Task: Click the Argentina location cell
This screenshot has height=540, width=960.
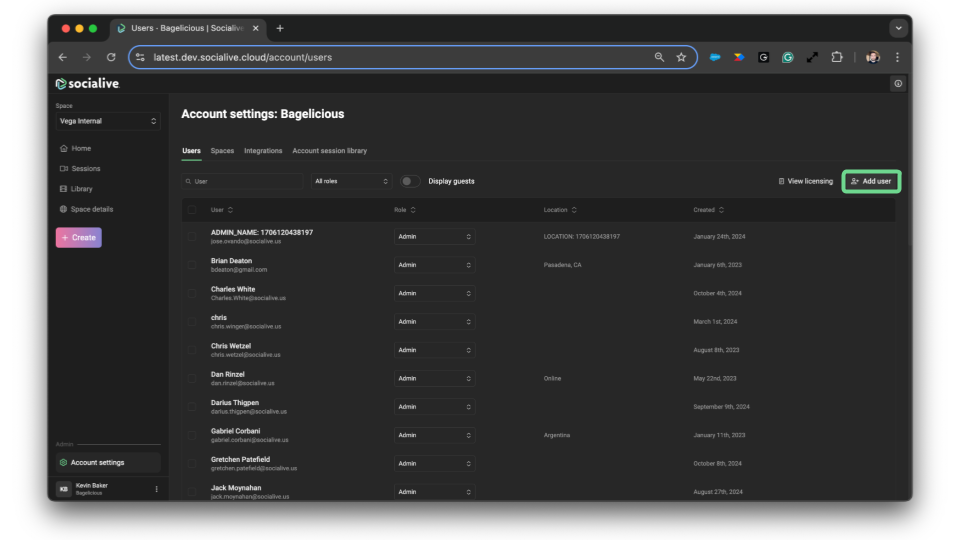Action: 557,435
